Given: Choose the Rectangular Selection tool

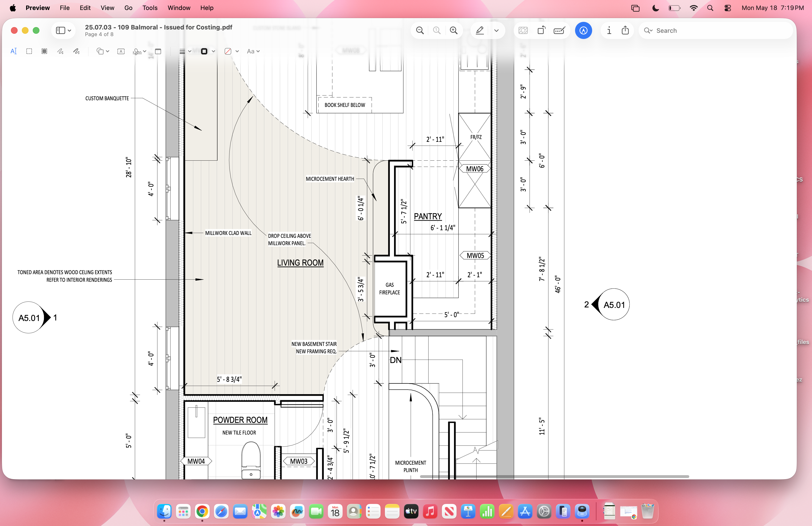Looking at the screenshot, I should (x=29, y=51).
